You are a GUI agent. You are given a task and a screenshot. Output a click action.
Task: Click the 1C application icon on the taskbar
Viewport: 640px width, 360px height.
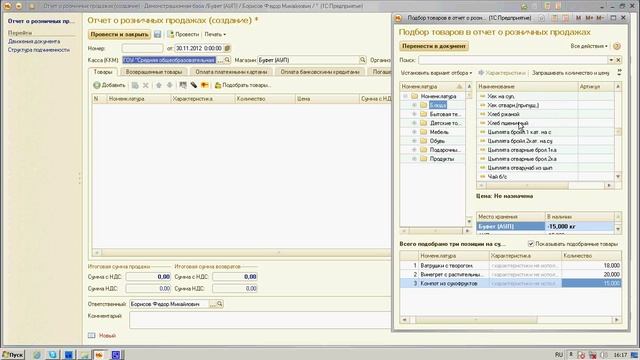click(x=99, y=355)
